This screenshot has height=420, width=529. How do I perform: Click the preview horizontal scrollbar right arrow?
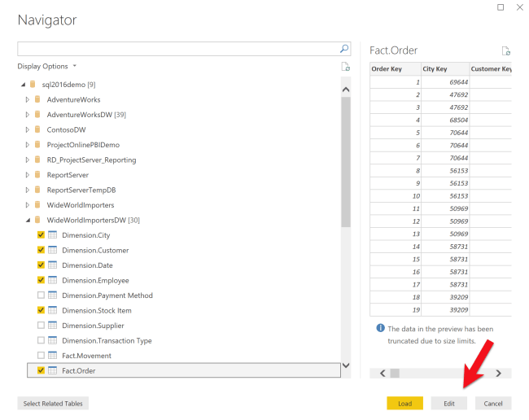click(x=496, y=373)
